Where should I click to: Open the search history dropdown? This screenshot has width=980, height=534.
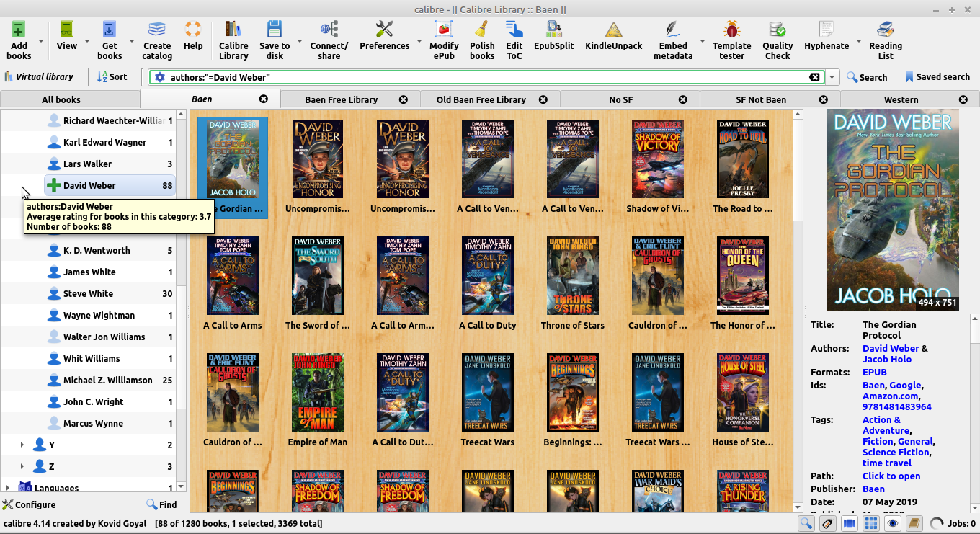(833, 77)
